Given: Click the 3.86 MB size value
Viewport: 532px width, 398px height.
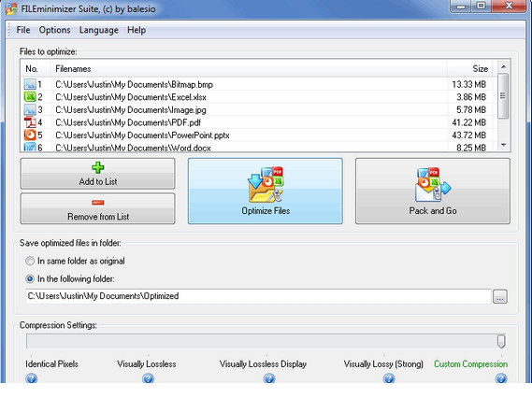Looking at the screenshot, I should [x=471, y=97].
